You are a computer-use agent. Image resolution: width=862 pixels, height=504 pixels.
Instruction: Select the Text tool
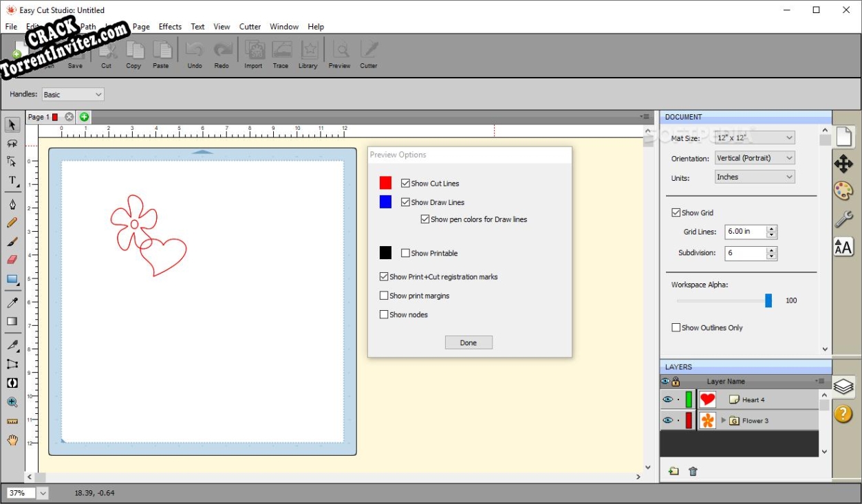click(x=12, y=180)
